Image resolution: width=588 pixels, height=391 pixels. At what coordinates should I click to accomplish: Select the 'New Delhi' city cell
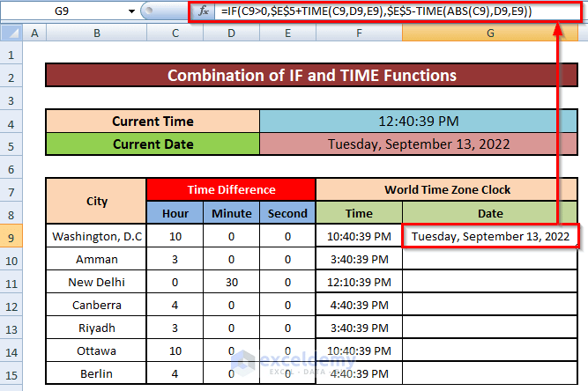point(96,282)
